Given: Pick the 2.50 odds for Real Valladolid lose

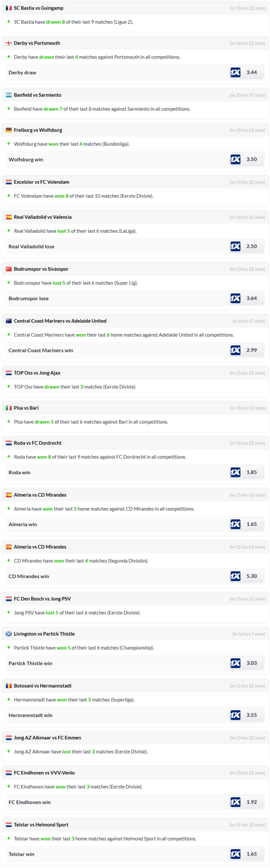Looking at the screenshot, I should [252, 246].
